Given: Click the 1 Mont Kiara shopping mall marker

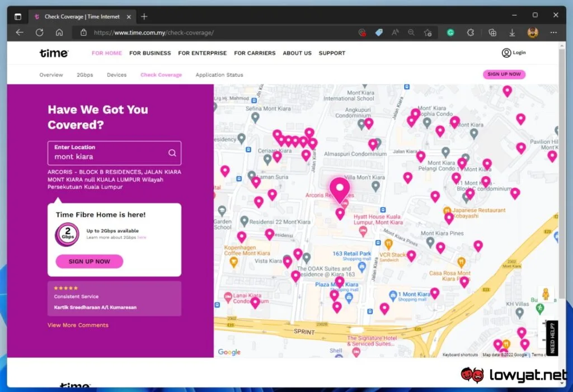Looking at the screenshot, I should point(393,296).
